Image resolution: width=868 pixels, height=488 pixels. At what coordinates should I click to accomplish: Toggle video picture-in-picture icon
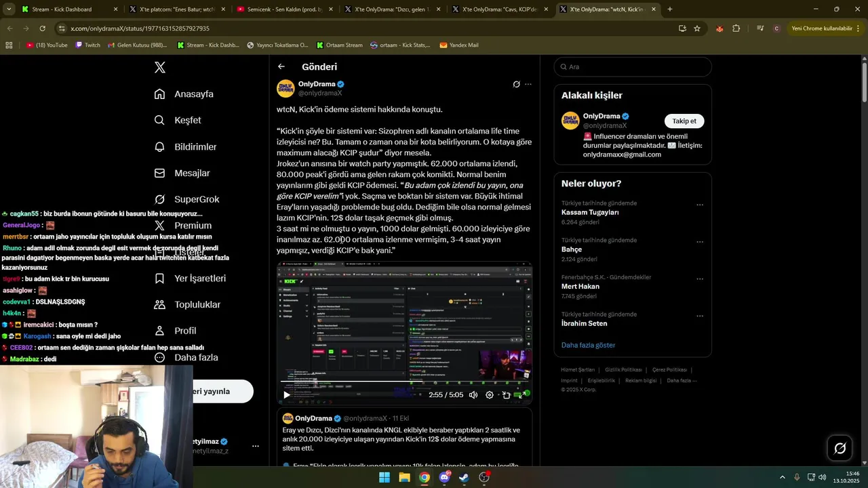(506, 394)
